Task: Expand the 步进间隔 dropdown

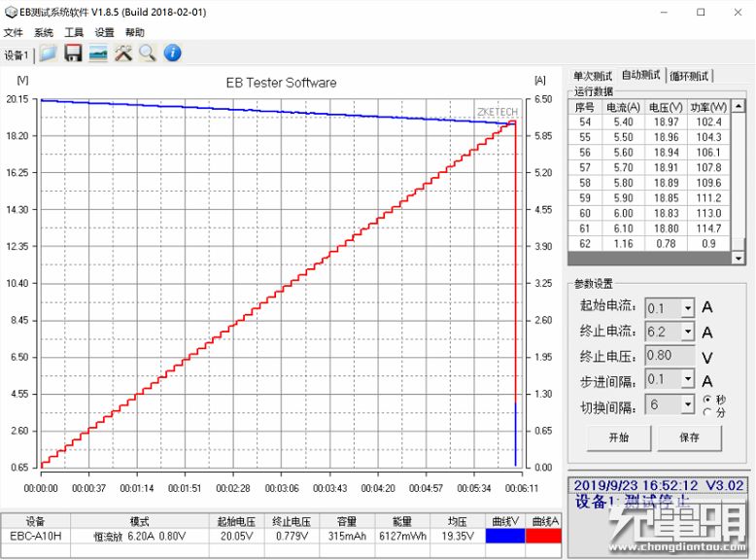Action: pyautogui.click(x=688, y=378)
